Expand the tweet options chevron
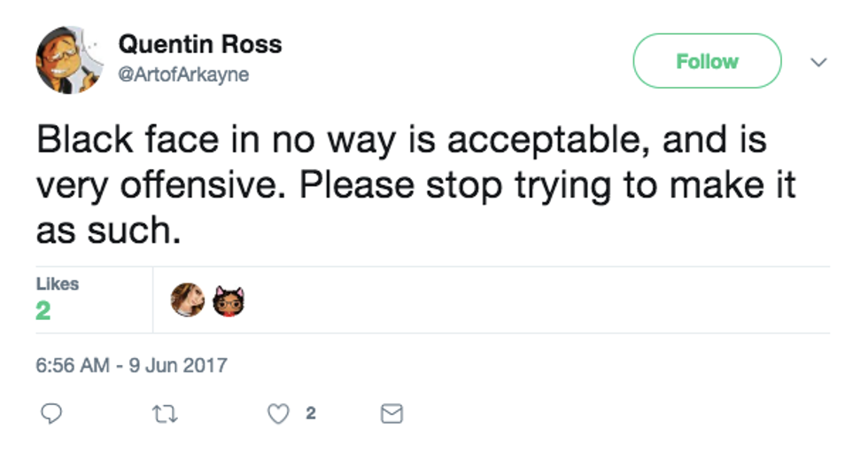Image resolution: width=868 pixels, height=460 pixels. [819, 62]
